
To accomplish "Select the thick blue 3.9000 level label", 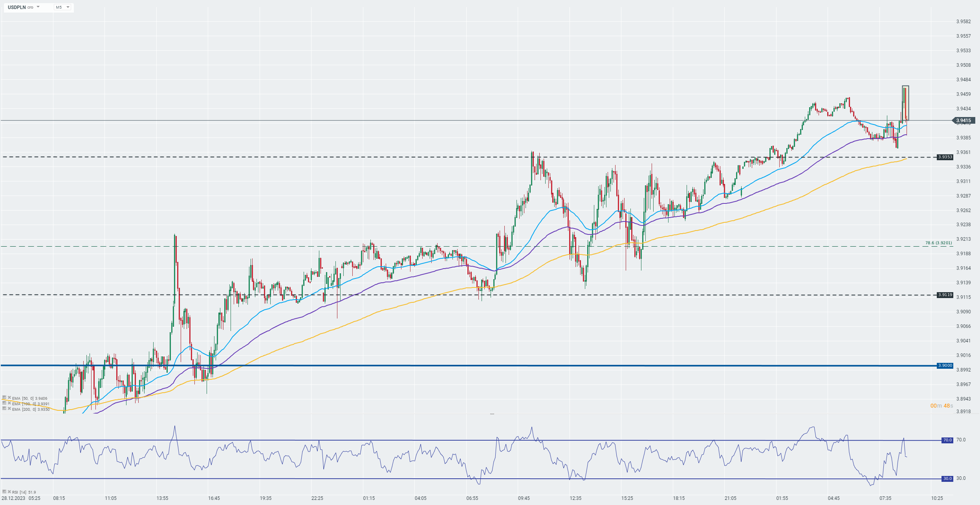I will pyautogui.click(x=945, y=366).
